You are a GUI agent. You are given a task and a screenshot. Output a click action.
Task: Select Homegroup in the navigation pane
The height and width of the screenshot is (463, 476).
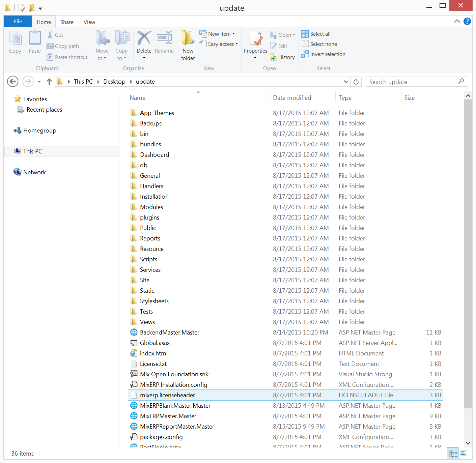[39, 131]
